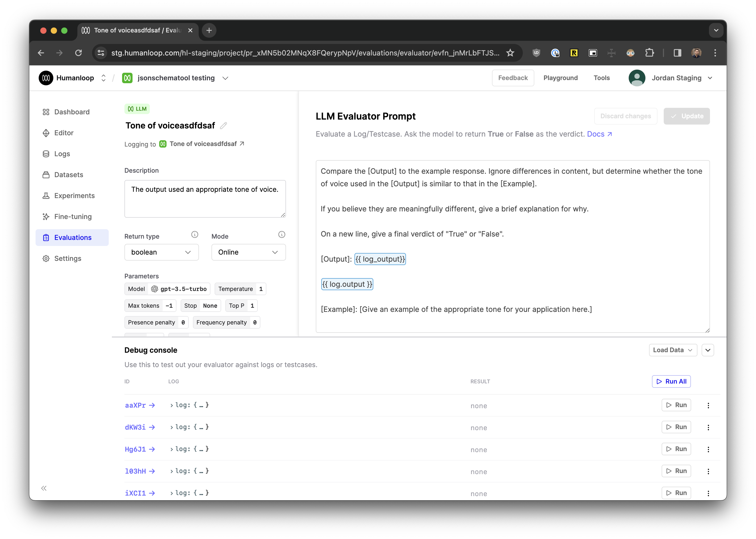756x539 pixels.
Task: Click the browser back arrow
Action: [41, 53]
